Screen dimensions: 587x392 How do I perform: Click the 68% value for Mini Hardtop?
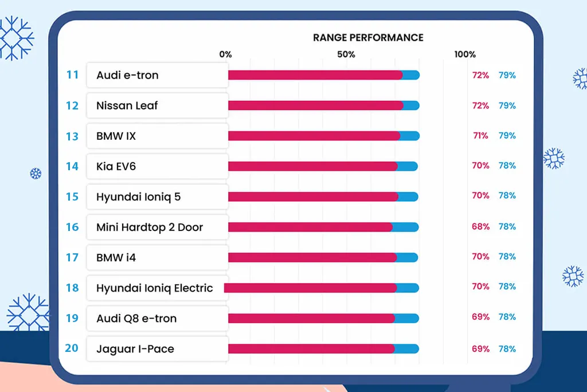pos(480,226)
